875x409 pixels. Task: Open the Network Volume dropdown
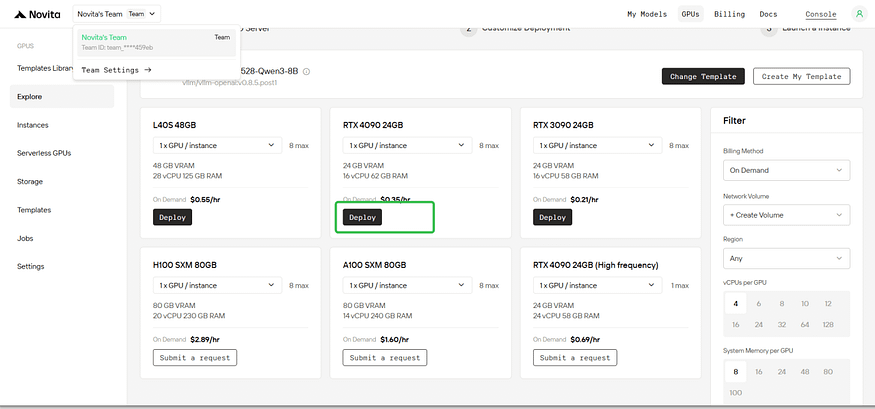[786, 215]
